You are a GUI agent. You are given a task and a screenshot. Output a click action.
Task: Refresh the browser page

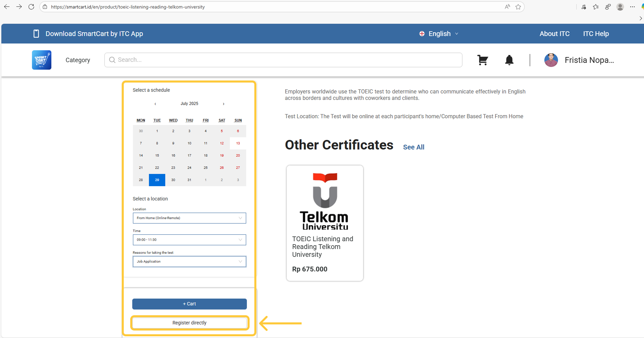click(31, 7)
